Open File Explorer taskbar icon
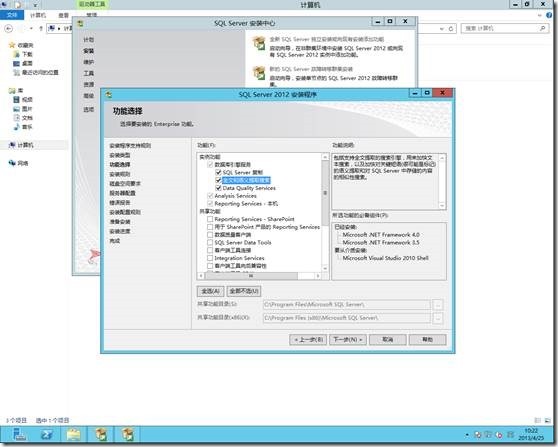Viewport: 558px width, 447px height. coord(74,435)
